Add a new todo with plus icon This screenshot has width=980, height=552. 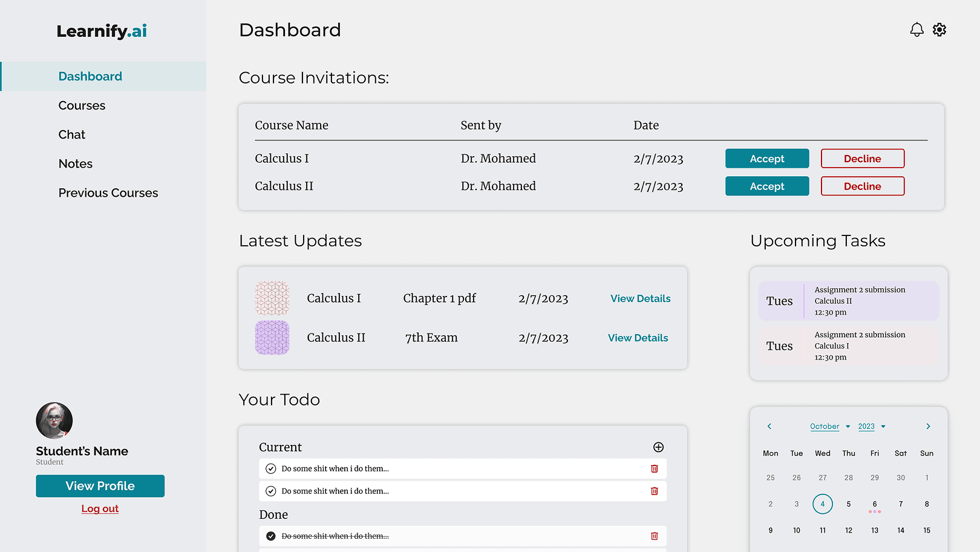click(658, 447)
